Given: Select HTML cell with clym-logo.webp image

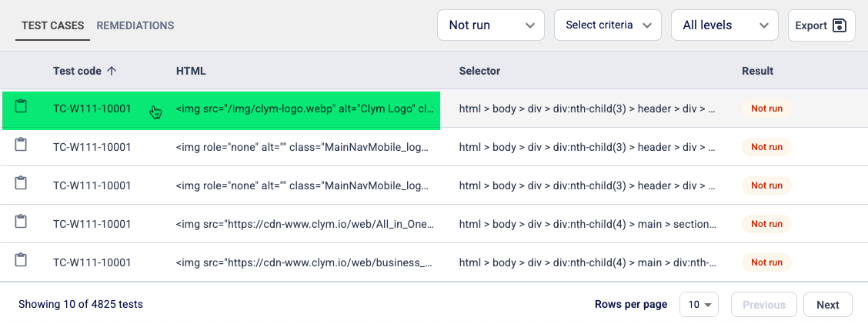Looking at the screenshot, I should click(x=305, y=109).
